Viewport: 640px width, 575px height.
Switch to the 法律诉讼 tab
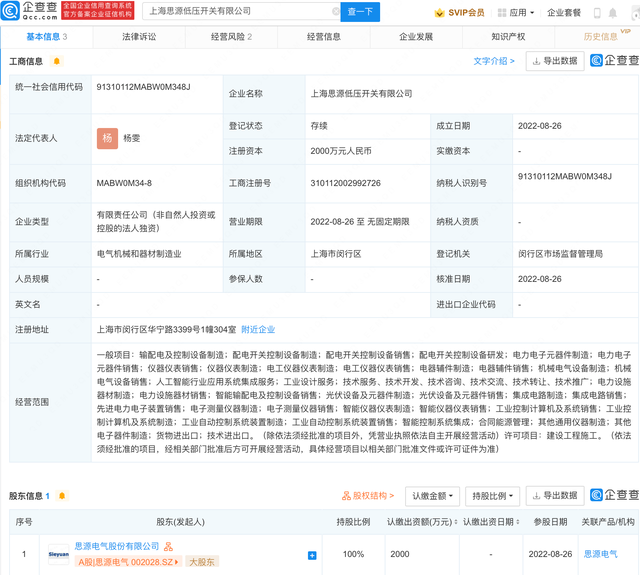point(139,37)
